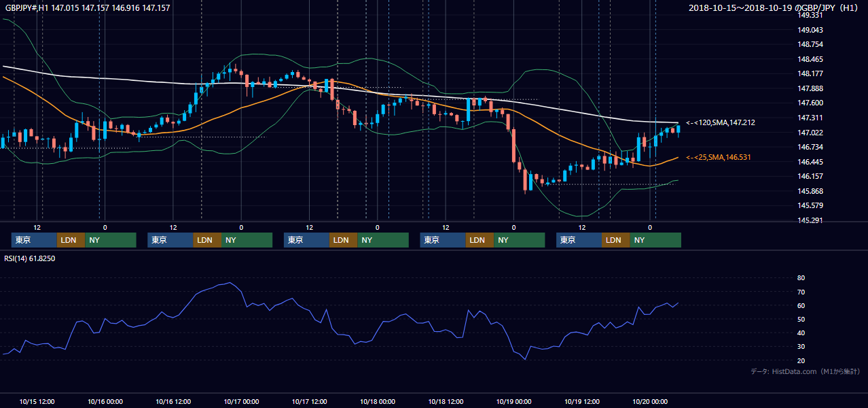The image size is (868, 408).
Task: Select the LDN session block for 10/15
Action: [71, 240]
